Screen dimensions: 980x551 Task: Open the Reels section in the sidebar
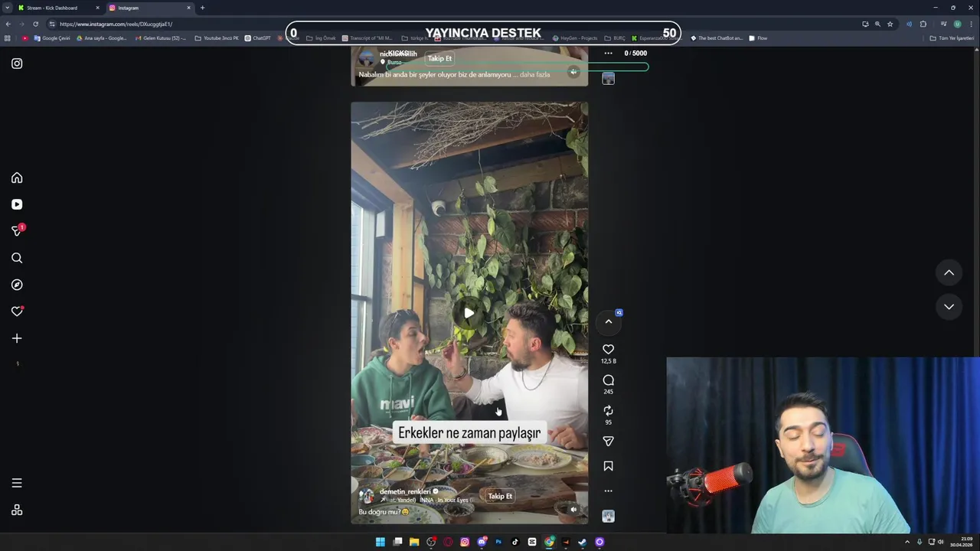pyautogui.click(x=17, y=204)
